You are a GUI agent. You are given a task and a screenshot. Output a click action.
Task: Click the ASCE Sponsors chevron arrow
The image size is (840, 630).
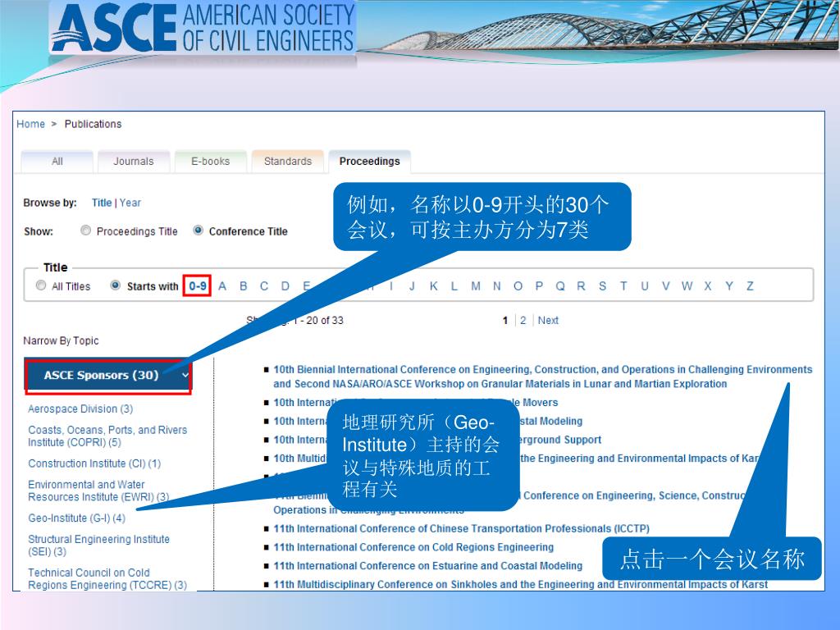click(x=185, y=375)
